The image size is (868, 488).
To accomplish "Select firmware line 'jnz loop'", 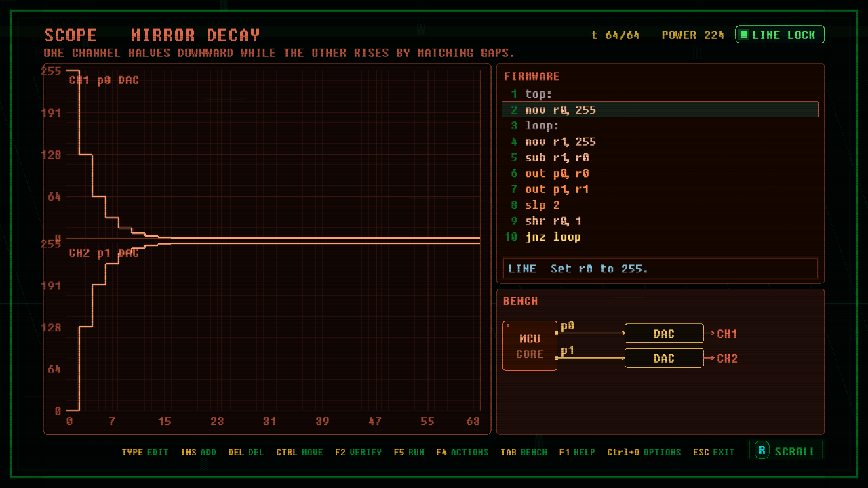I will coord(660,237).
